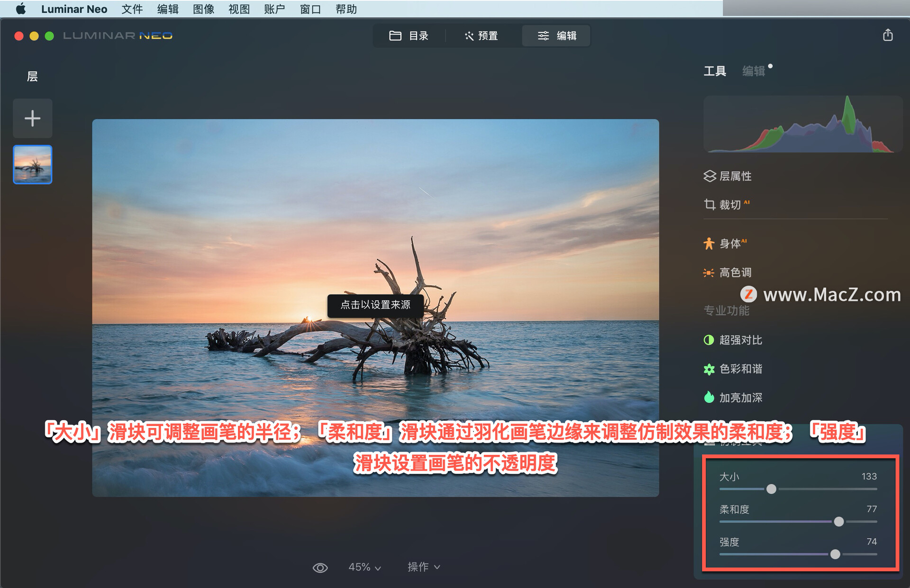The image size is (910, 588).
Task: Open the 窗口 menu
Action: click(310, 9)
